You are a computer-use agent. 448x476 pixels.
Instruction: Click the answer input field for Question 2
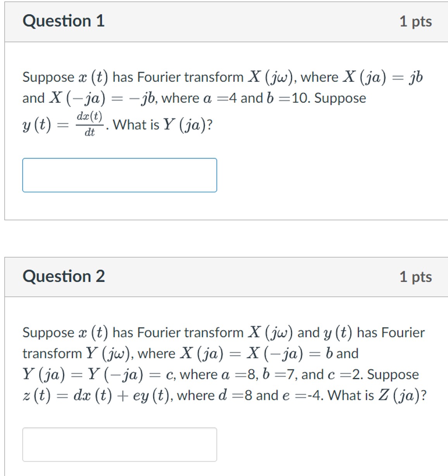[119, 443]
